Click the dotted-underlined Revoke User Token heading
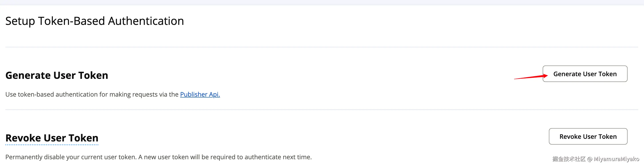The image size is (644, 167). [x=52, y=138]
